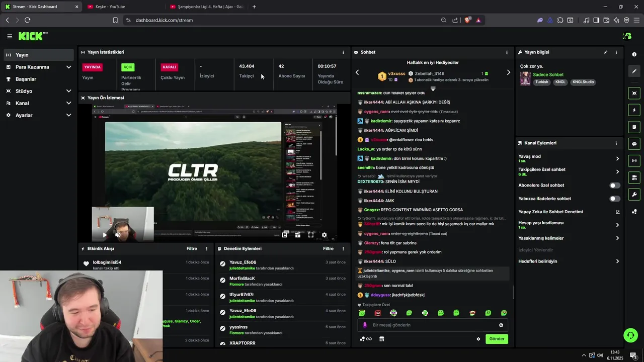
Task: Click Filtre in Etkinlik Akışı panel
Action: [x=192, y=248]
